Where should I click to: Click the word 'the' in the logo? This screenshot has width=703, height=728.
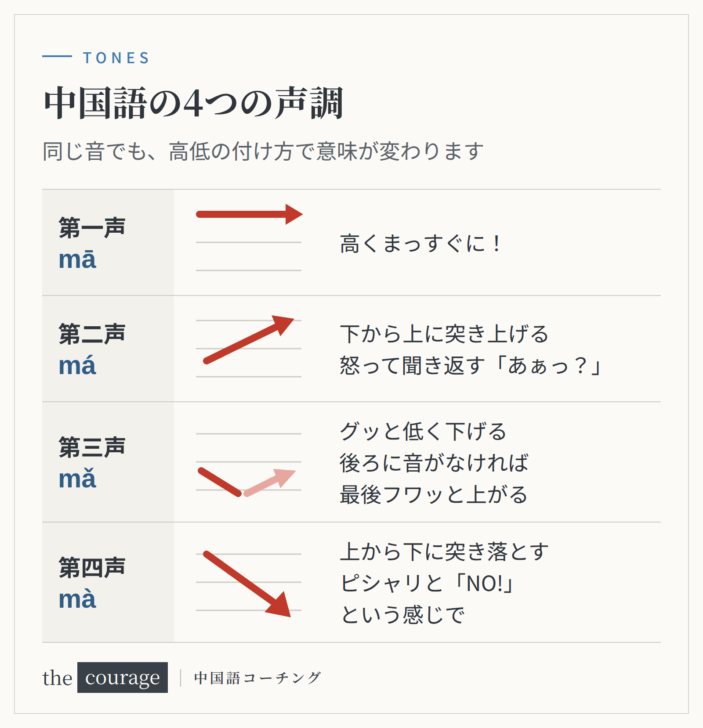57,678
